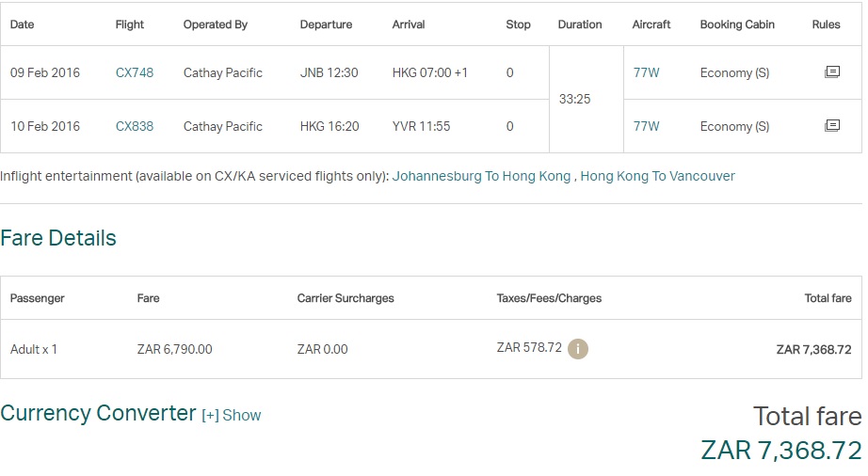Click the Currency Converter heading
Screen dimensions: 868x476
pos(99,413)
